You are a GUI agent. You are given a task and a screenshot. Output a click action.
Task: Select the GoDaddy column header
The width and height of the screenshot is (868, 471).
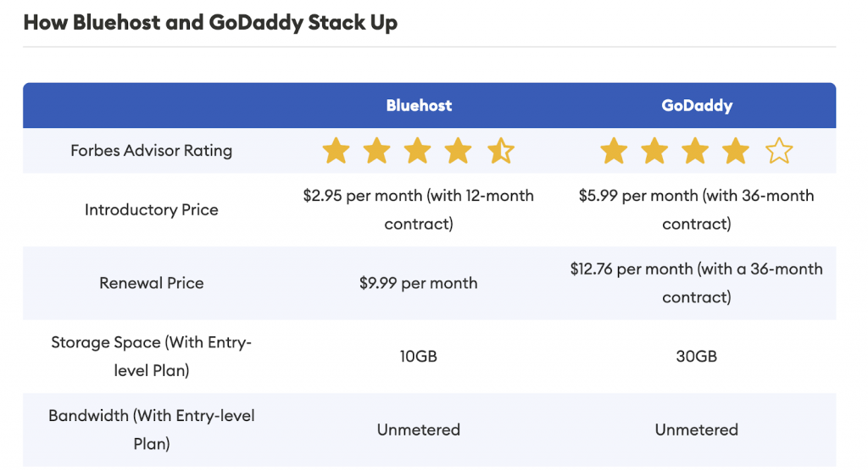tap(697, 105)
